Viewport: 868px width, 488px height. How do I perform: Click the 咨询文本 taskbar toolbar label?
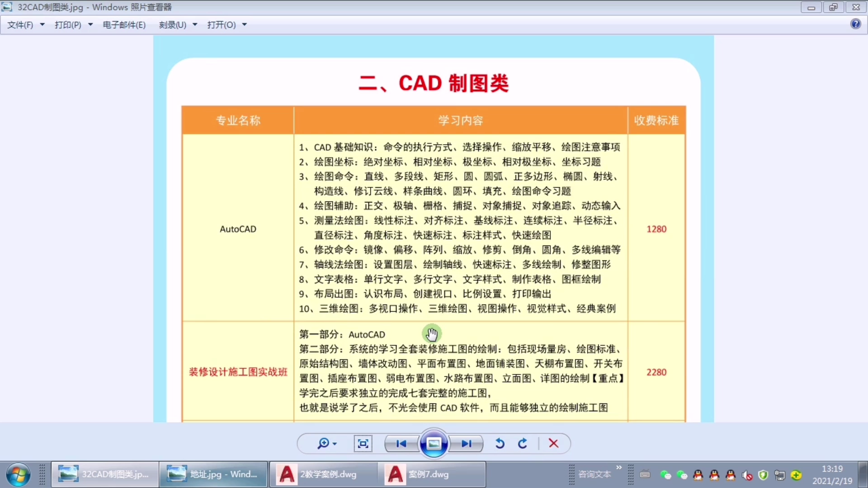tap(594, 474)
